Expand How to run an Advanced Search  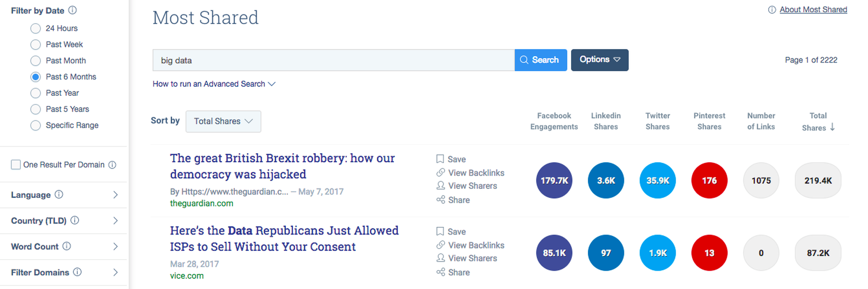click(x=214, y=84)
